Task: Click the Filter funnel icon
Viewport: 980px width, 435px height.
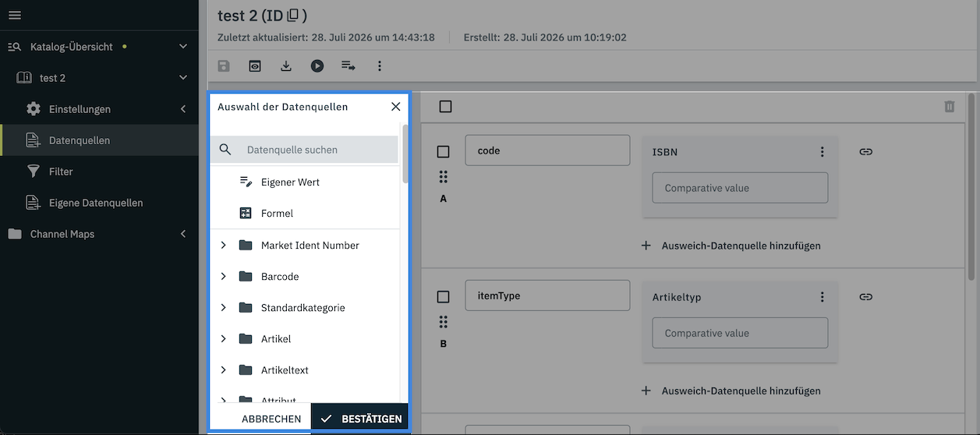Action: click(x=33, y=172)
